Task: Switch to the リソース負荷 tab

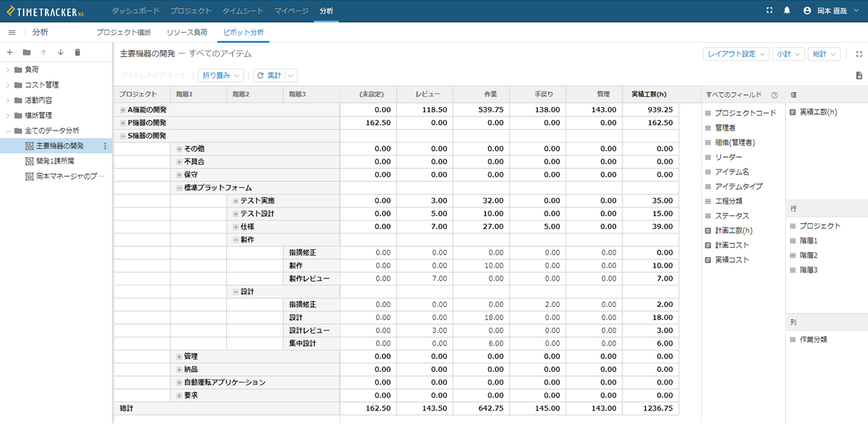Action: click(187, 33)
